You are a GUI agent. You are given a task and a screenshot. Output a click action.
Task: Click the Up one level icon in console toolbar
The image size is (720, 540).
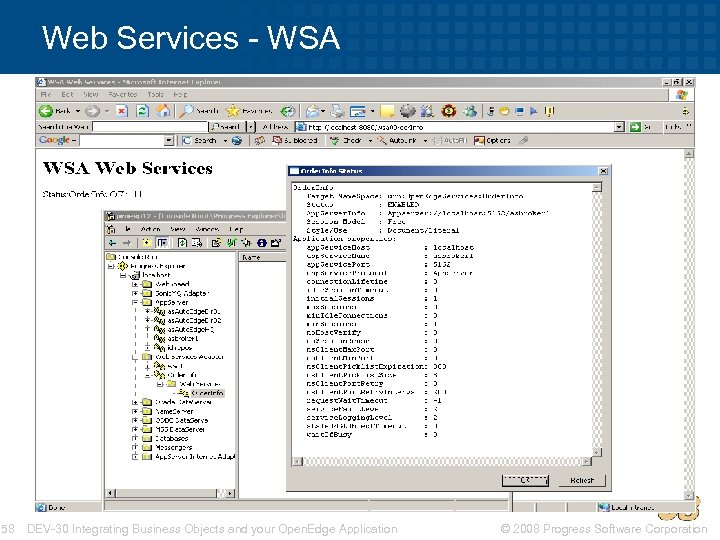coord(147,242)
